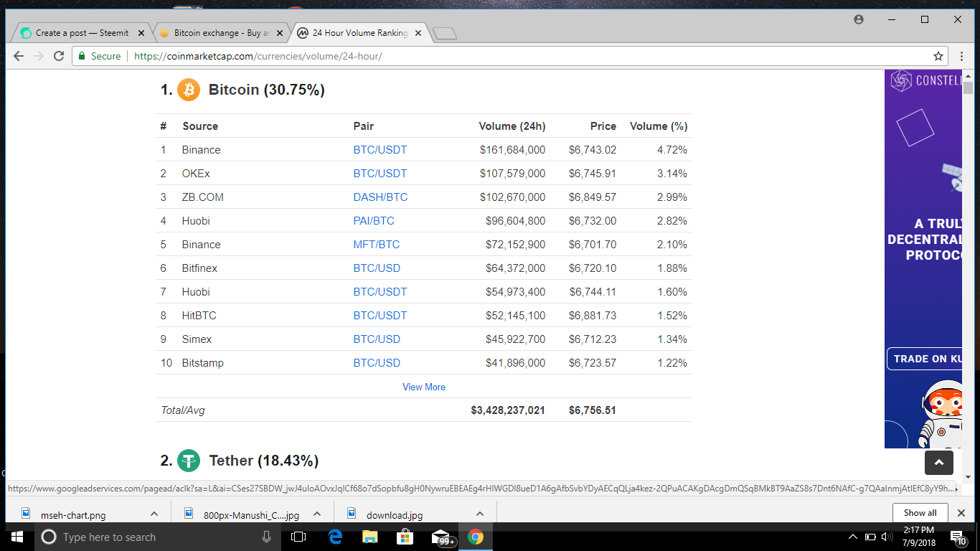
Task: Click the microphone icon in the search box
Action: (x=266, y=537)
